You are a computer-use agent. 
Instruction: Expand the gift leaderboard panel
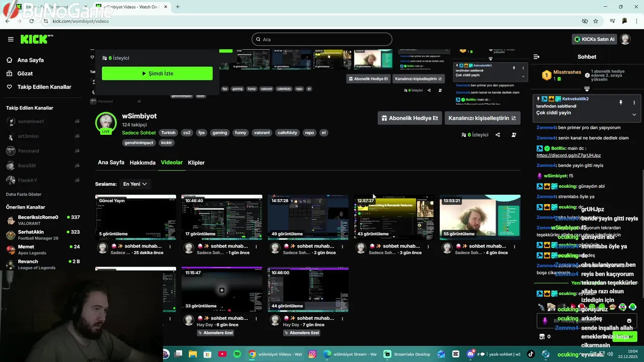[x=587, y=89]
